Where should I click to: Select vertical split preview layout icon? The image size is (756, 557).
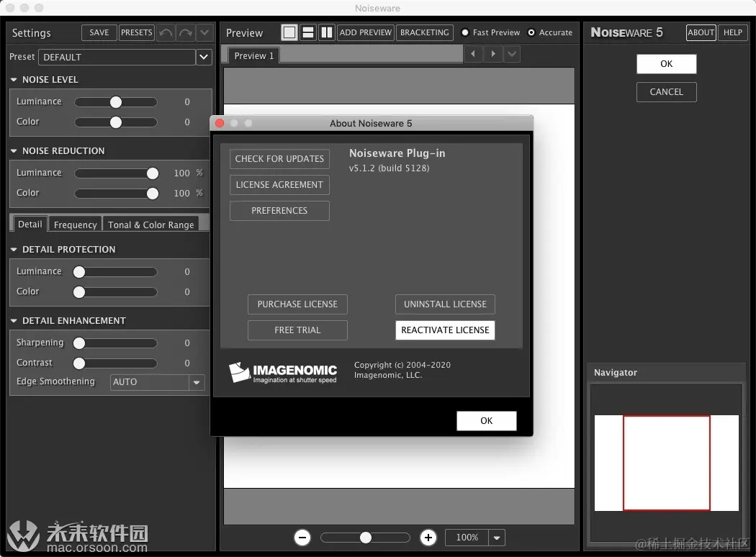[326, 32]
